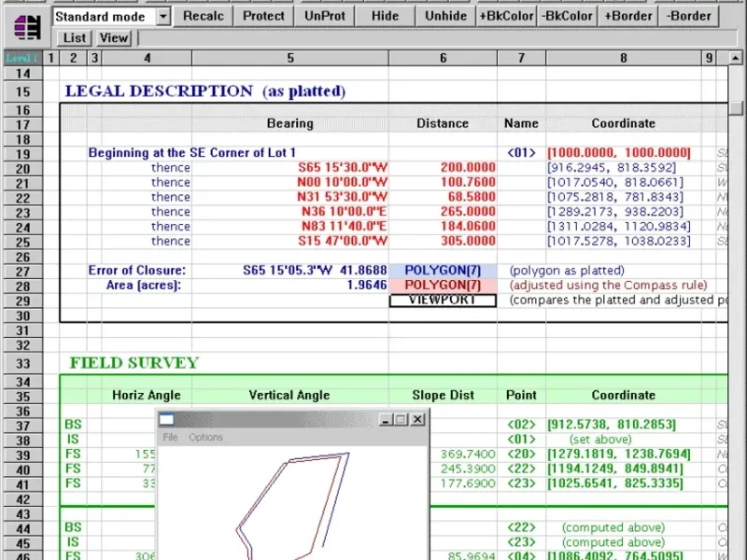This screenshot has height=560, width=747.
Task: Click the Protect button
Action: (263, 16)
